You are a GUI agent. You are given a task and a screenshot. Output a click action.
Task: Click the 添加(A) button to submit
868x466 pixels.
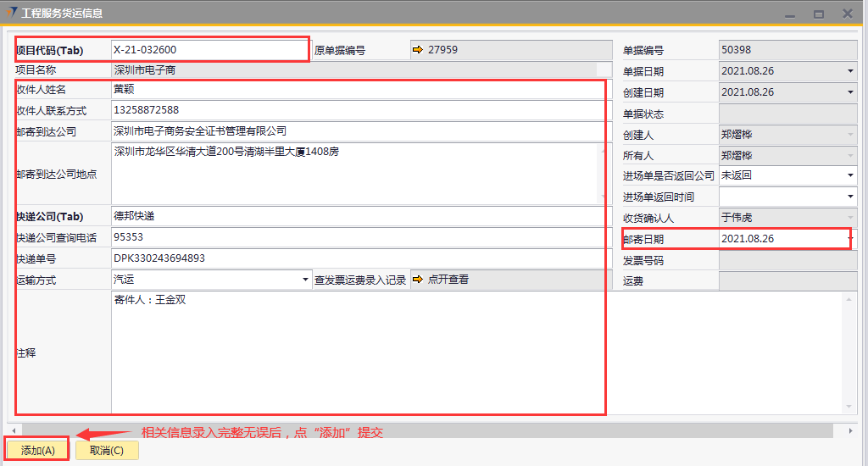point(38,451)
